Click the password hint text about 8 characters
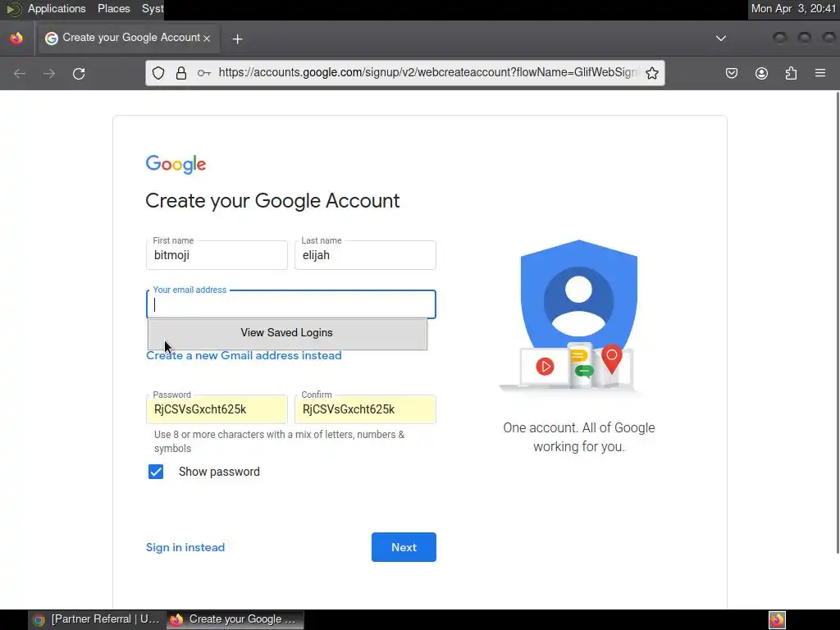Screen dimensions: 840x630 (279, 441)
